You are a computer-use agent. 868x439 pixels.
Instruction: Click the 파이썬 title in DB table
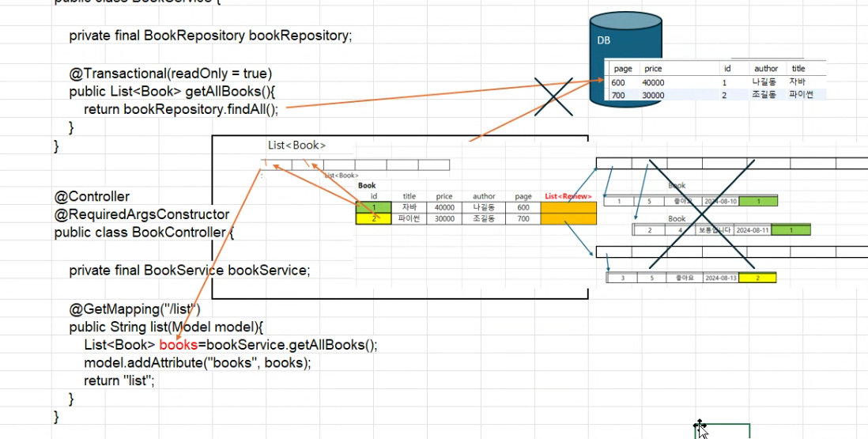(801, 95)
